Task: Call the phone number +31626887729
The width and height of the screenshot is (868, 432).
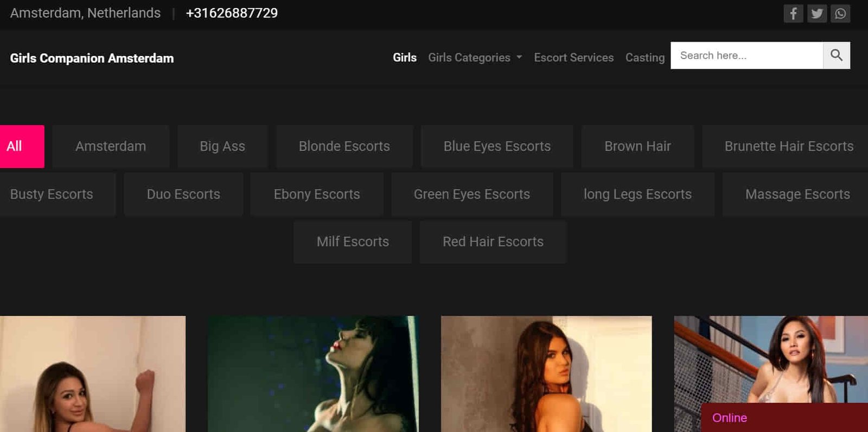Action: (x=232, y=13)
